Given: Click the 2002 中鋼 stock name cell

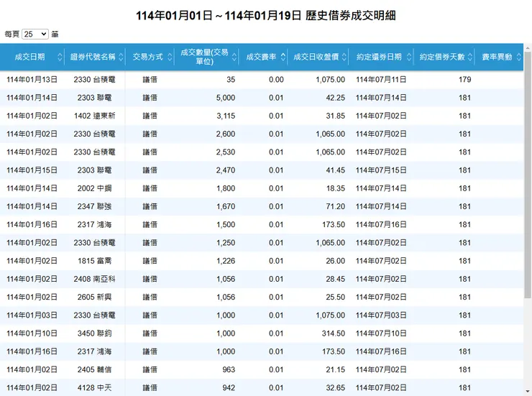Looking at the screenshot, I should click(x=95, y=188).
